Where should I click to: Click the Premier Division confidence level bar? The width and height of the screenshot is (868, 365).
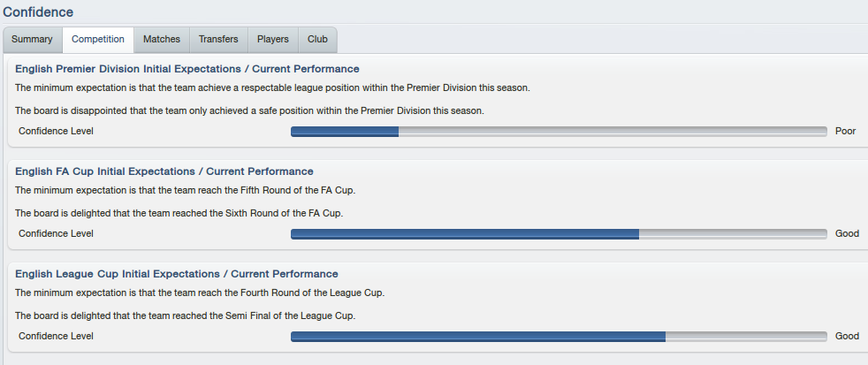coord(559,132)
